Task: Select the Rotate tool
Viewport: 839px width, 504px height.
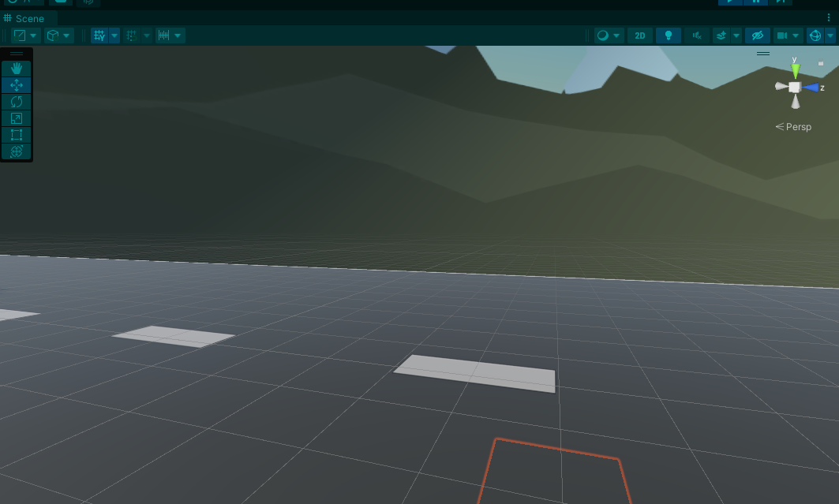Action: coord(17,102)
